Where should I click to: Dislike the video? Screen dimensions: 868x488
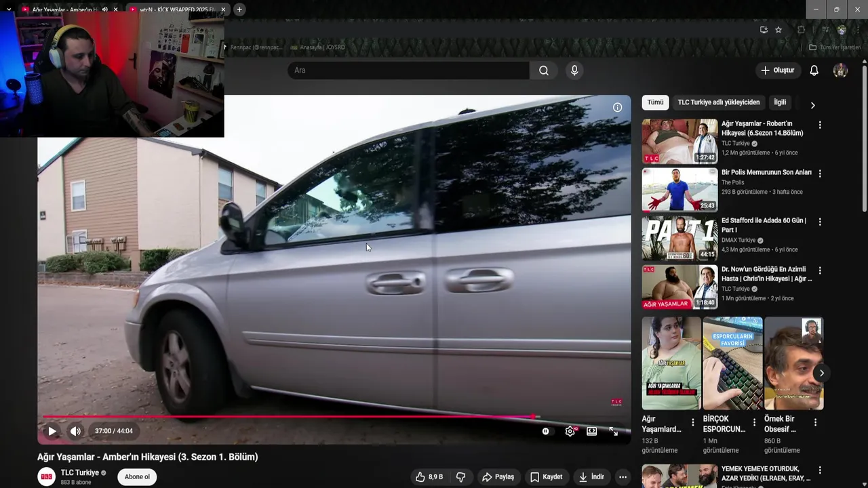(460, 477)
